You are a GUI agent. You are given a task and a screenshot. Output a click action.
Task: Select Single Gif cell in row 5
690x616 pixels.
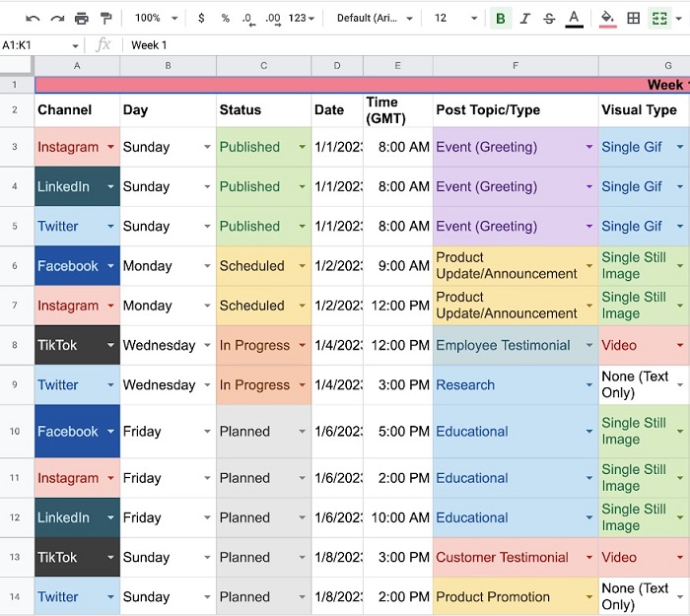pyautogui.click(x=645, y=226)
